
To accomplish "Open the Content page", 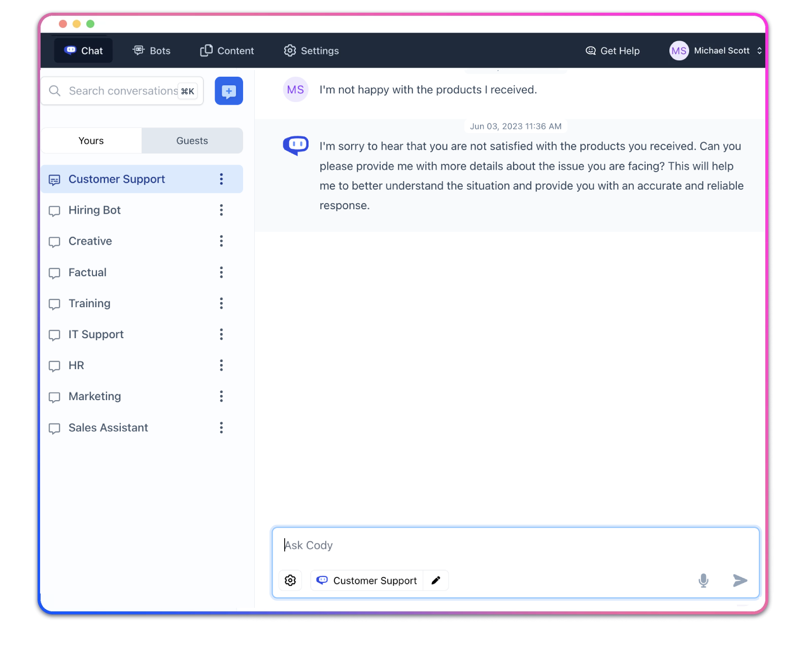I will (227, 51).
